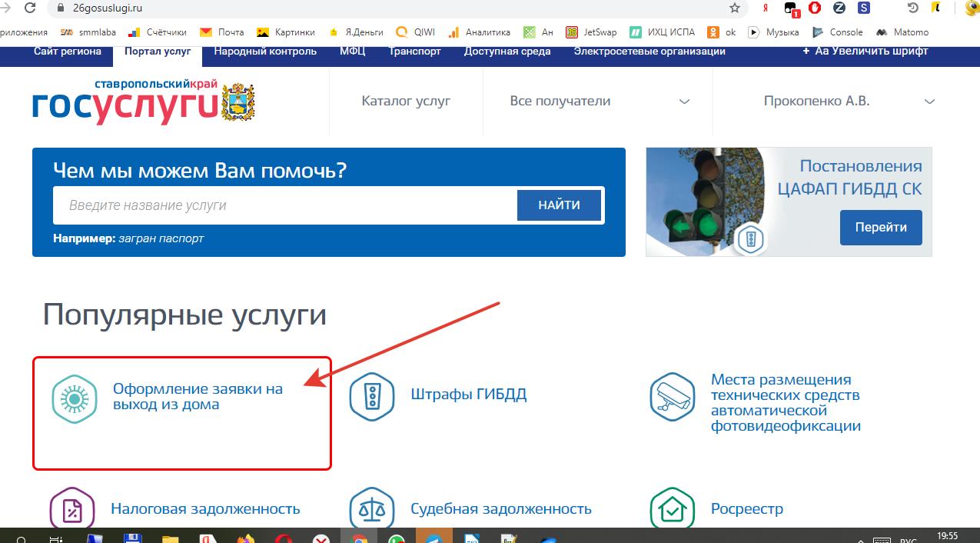The height and width of the screenshot is (543, 980).
Task: Open the Прокопенко А.В. user menu
Action: point(849,102)
